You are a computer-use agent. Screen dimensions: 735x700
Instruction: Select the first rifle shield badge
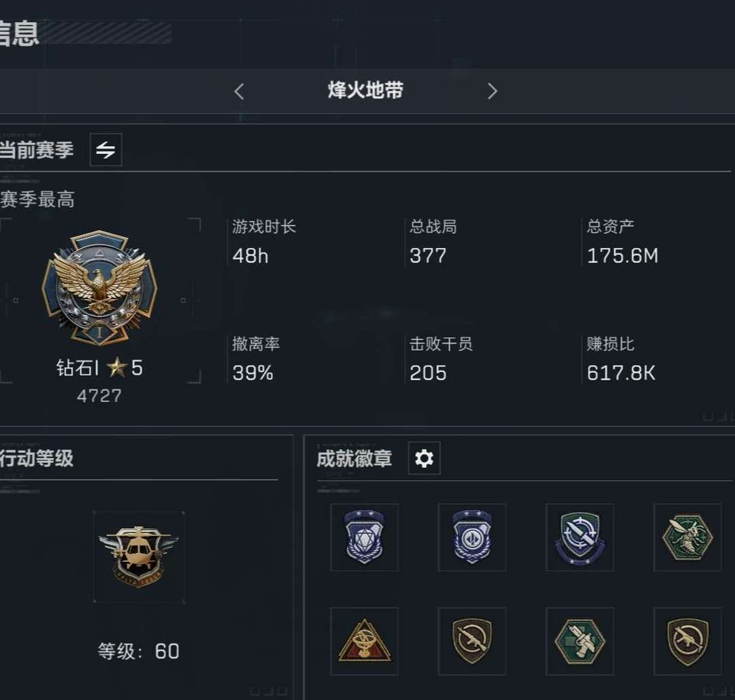click(x=472, y=641)
